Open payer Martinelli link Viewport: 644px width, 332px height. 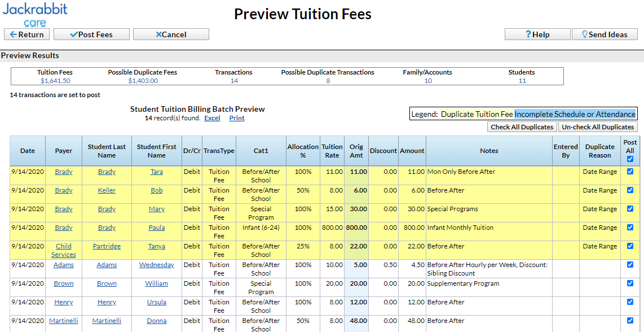point(64,321)
